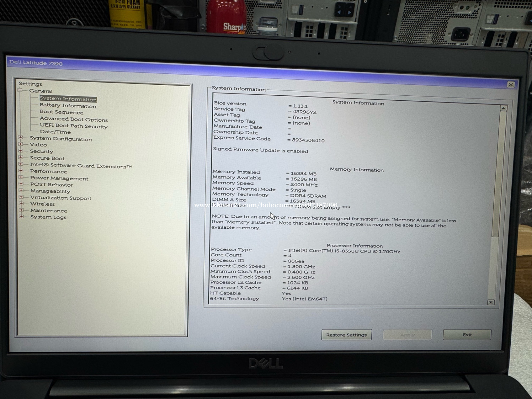The width and height of the screenshot is (532, 399).
Task: Expand the Power Management node
Action: coord(21,178)
